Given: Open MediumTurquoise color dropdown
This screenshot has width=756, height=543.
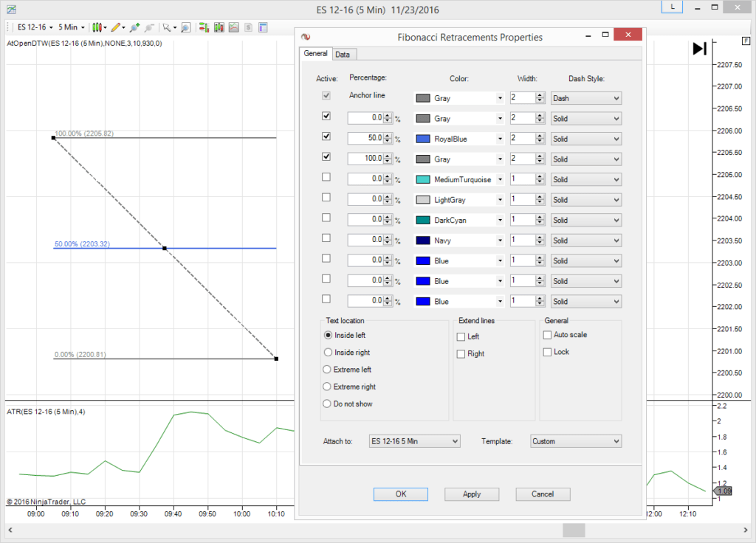Looking at the screenshot, I should (500, 179).
